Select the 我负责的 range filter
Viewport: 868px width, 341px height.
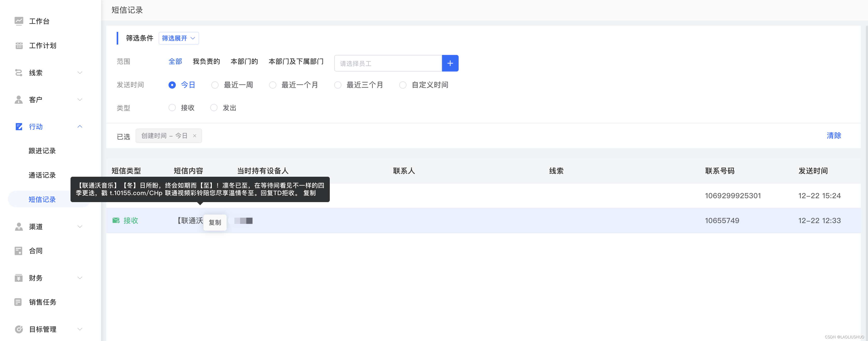(206, 62)
